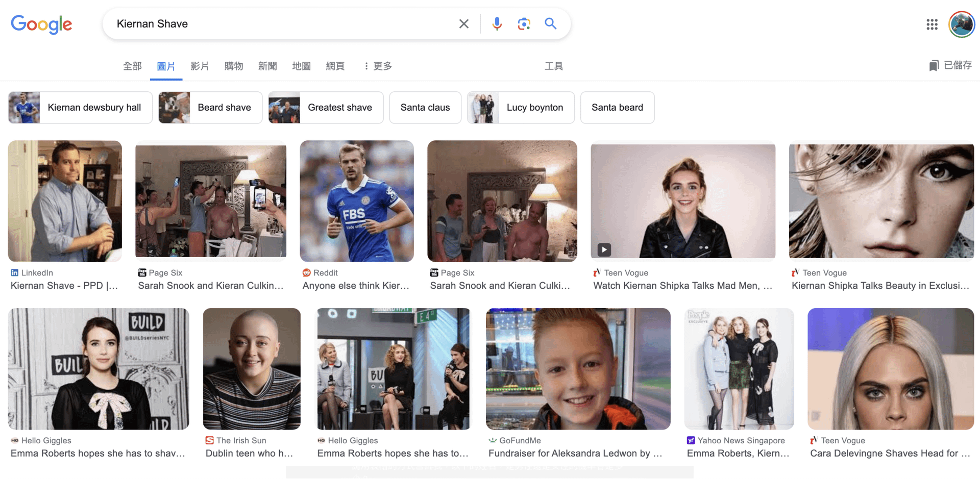980x480 pixels.
Task: Clear the search box with X icon
Action: pos(463,24)
